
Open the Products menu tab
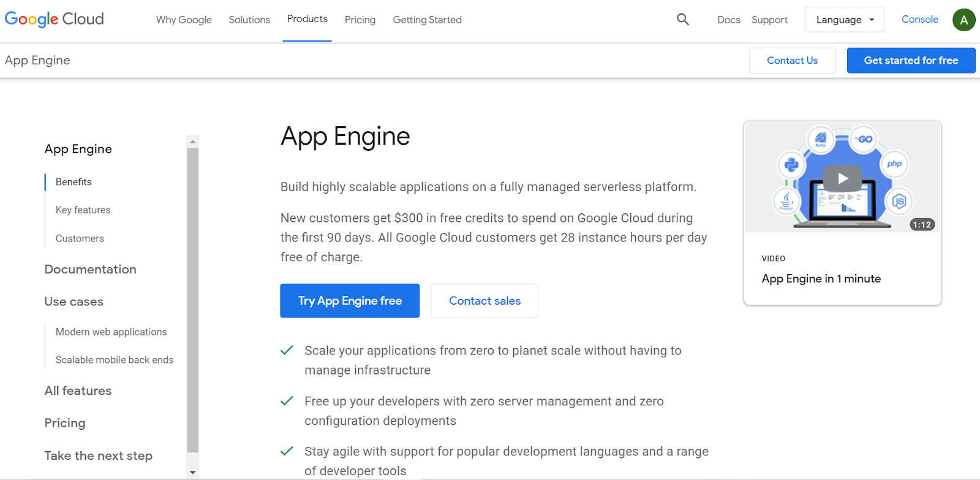307,19
